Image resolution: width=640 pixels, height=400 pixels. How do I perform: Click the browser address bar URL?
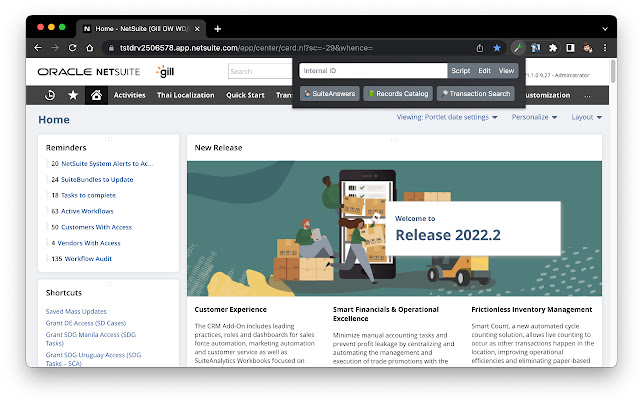[246, 48]
